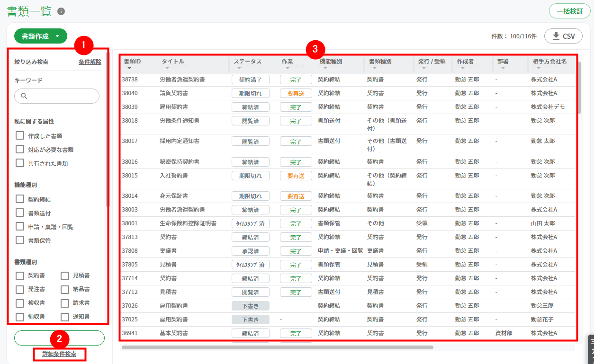Click title 稟議書 in row 37808
Viewport: 594px width, 364px height.
tap(168, 250)
